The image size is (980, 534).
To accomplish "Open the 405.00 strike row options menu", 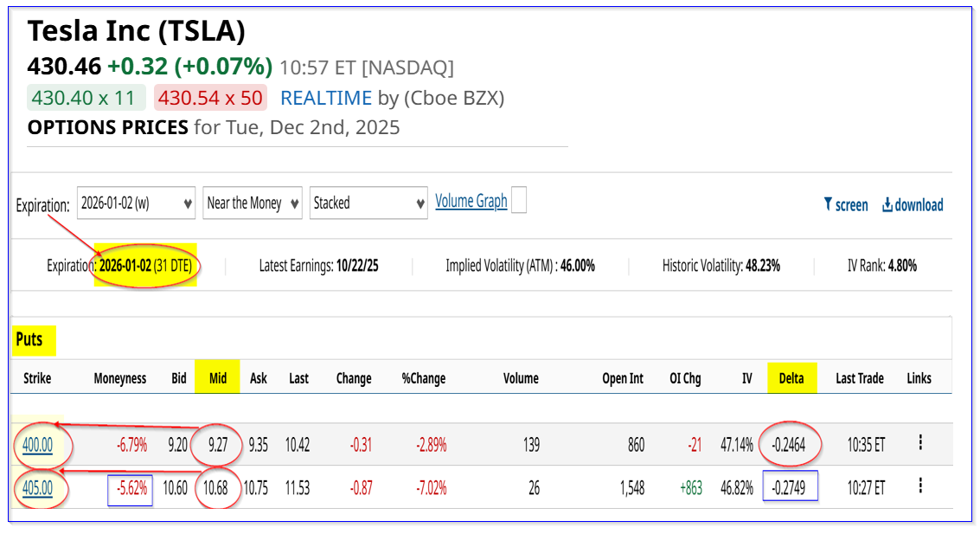I will coord(919,486).
